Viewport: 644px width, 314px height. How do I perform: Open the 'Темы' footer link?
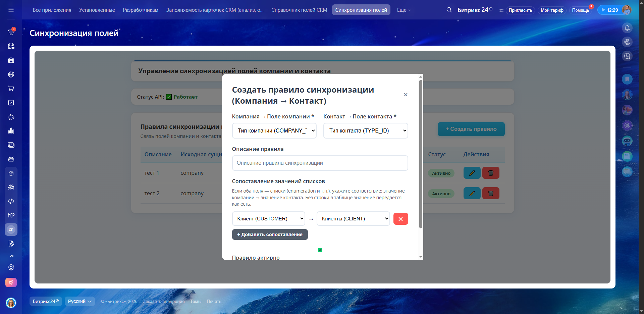click(x=196, y=301)
